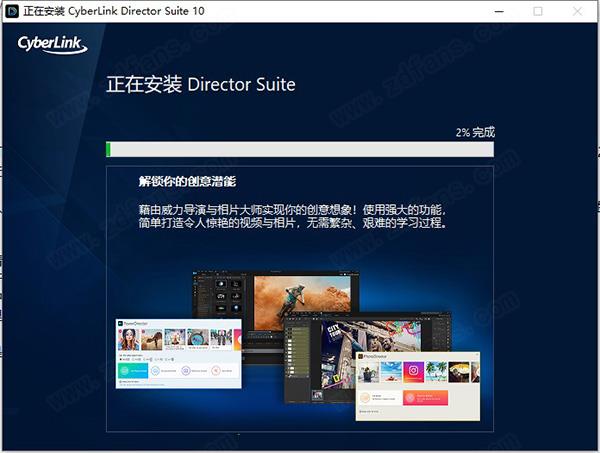600x453 pixels.
Task: Close the installer window
Action: [x=577, y=11]
